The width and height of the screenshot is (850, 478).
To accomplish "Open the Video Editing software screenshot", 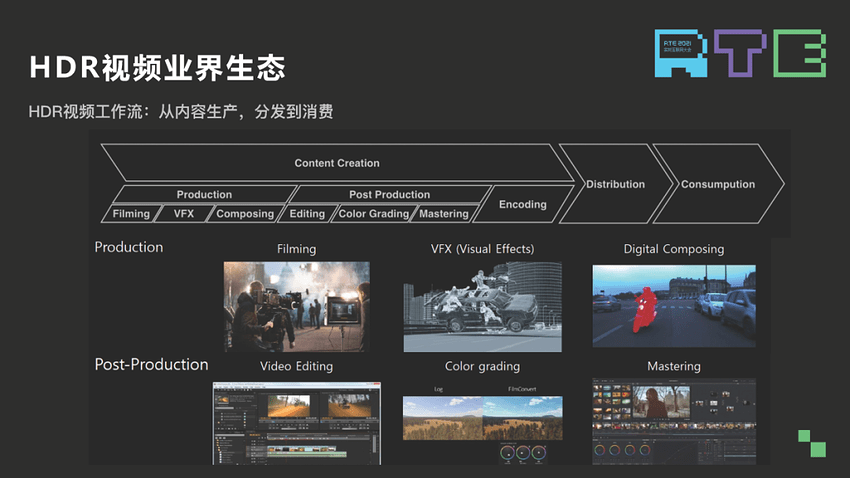I will (296, 422).
